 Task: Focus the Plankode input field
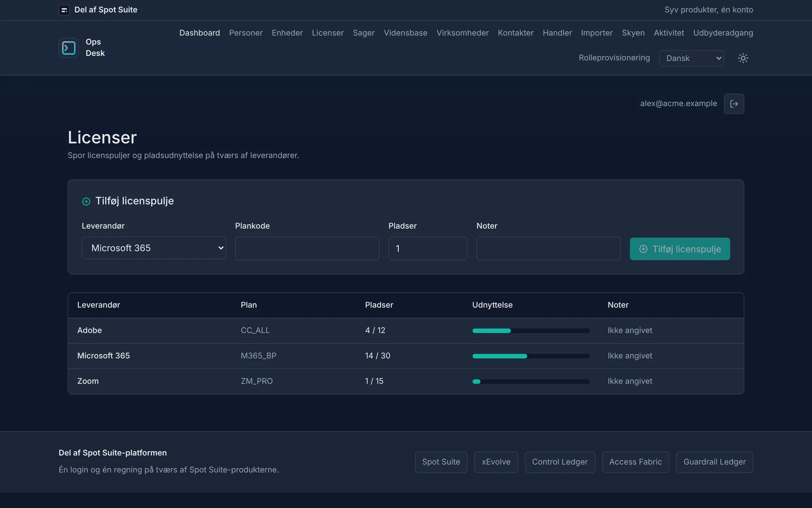click(x=307, y=248)
